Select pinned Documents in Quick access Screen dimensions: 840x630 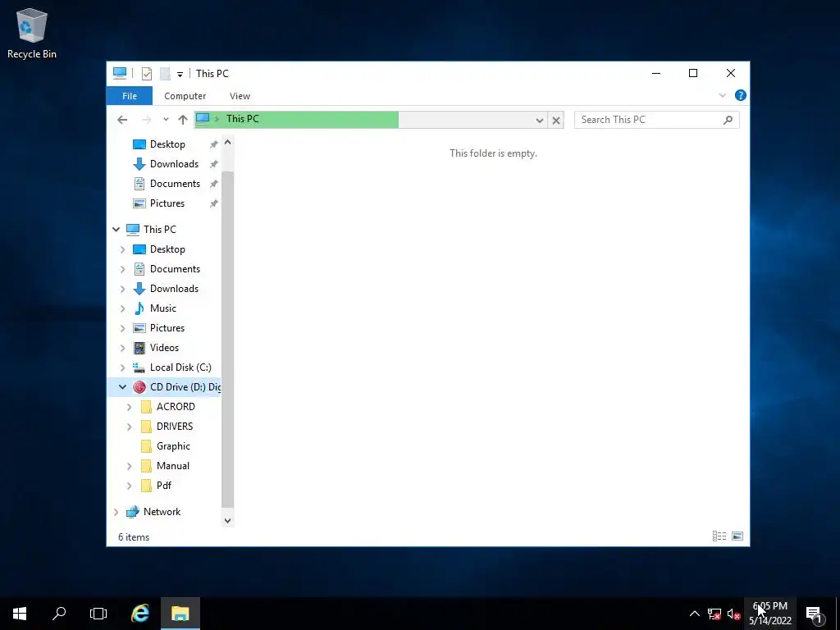coord(175,184)
